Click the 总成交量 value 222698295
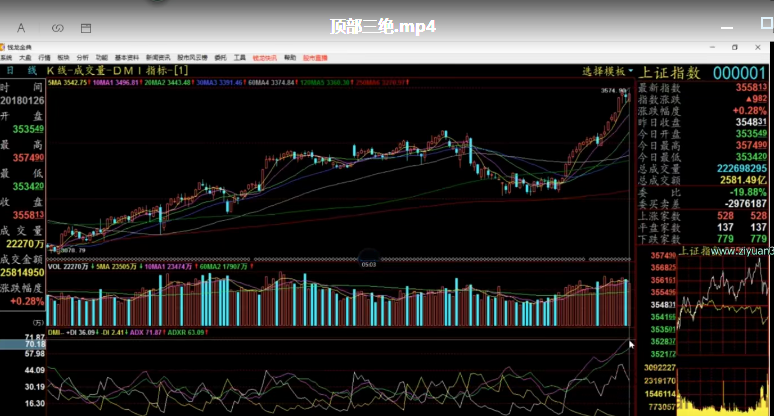The width and height of the screenshot is (774, 416). click(x=742, y=169)
